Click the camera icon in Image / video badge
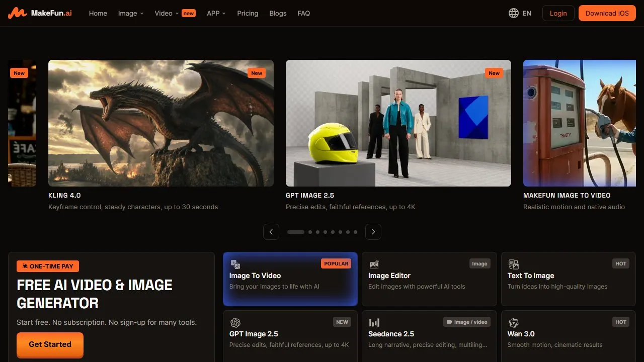644x362 pixels. point(449,322)
